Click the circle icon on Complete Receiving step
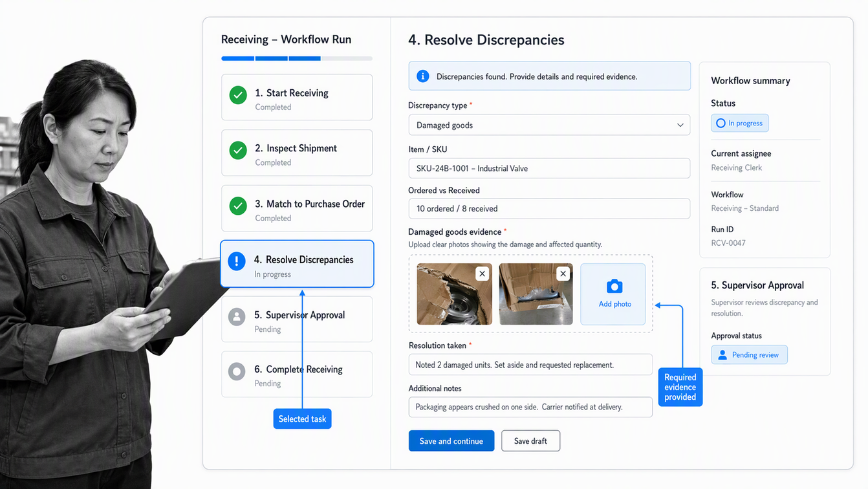This screenshot has height=489, width=868. [237, 372]
